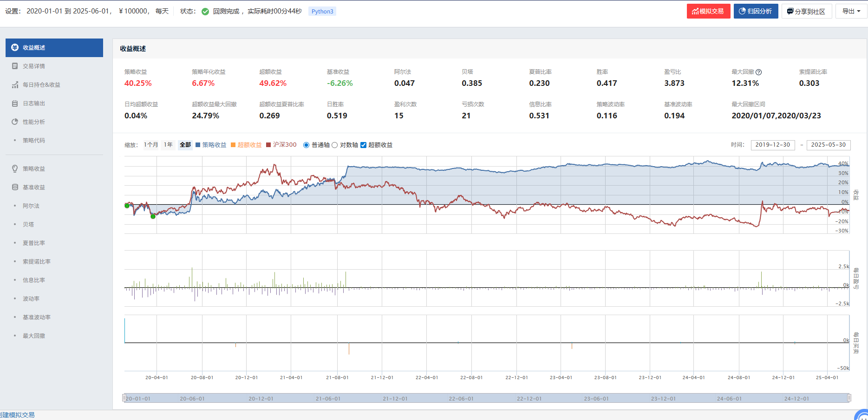Screen dimensions: 868x420
Task: Click the Python3 tag
Action: click(x=322, y=12)
